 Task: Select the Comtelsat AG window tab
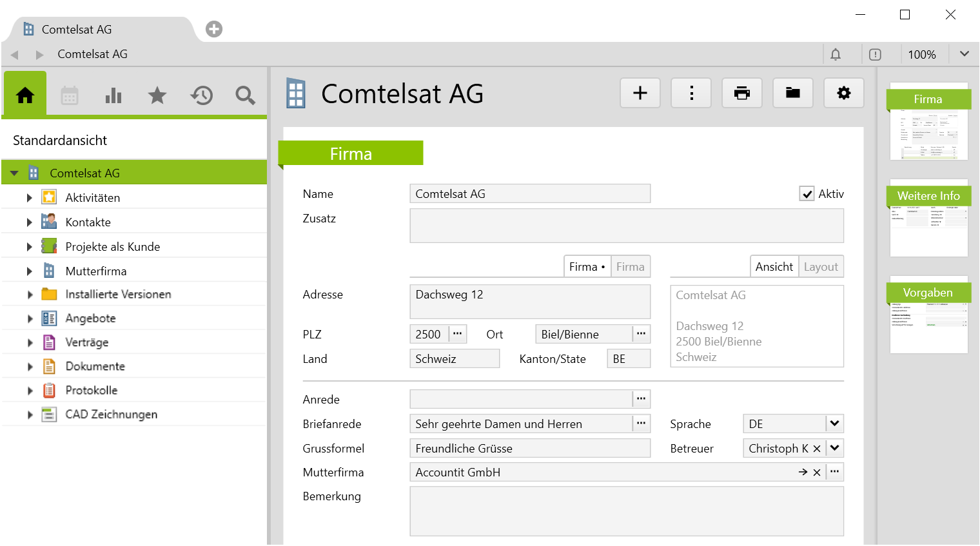click(77, 30)
